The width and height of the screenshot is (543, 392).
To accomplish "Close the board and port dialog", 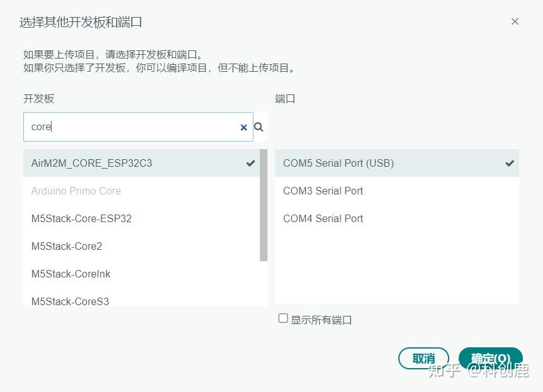I will tap(515, 21).
